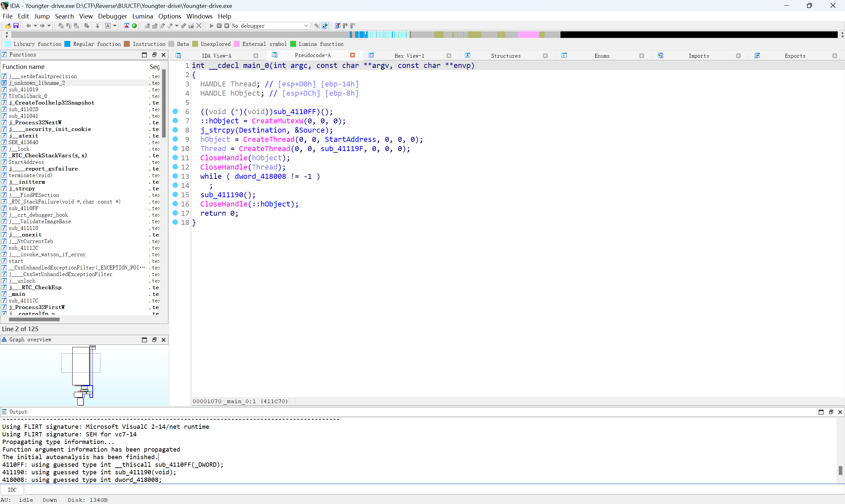Toggle breakpoint dot on line 13

point(175,176)
